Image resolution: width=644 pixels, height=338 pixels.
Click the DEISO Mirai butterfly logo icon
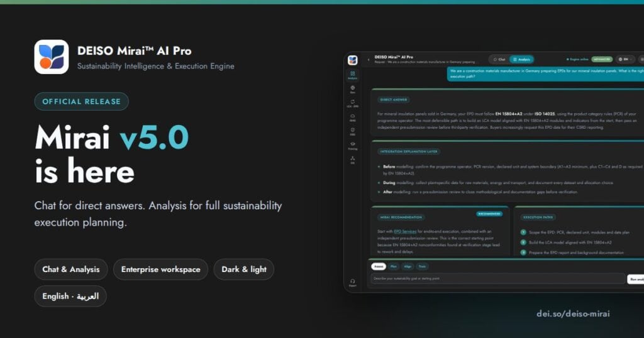tap(52, 57)
